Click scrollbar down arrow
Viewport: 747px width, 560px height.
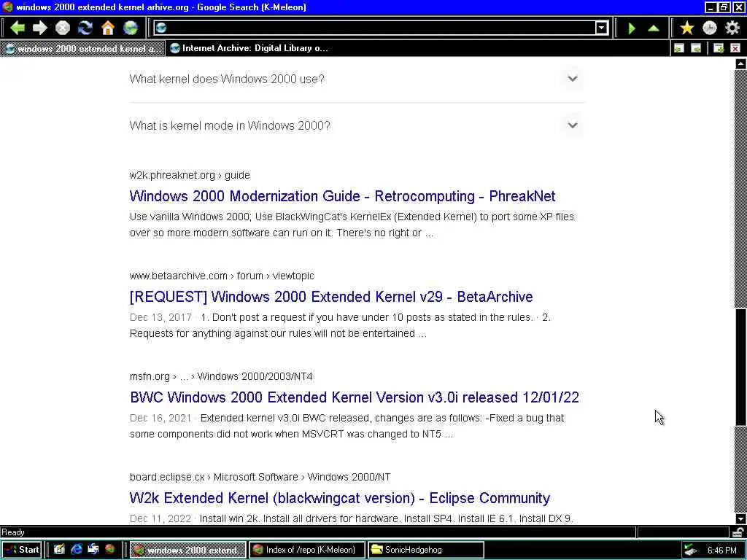click(x=740, y=518)
